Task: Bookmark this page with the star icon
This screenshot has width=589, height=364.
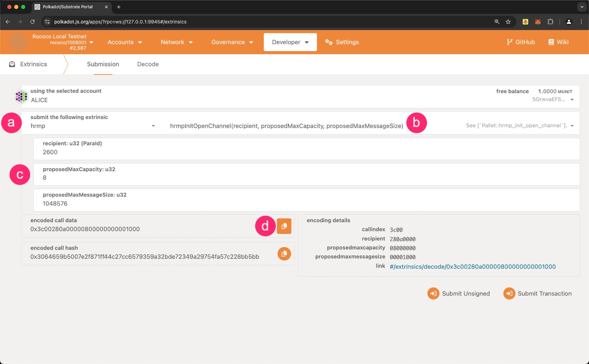Action: pos(508,22)
